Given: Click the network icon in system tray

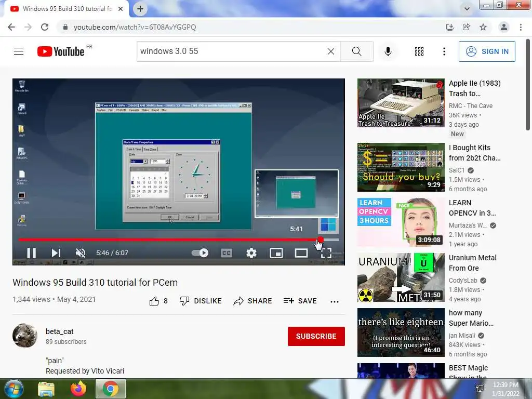Looking at the screenshot, I should click(480, 389).
